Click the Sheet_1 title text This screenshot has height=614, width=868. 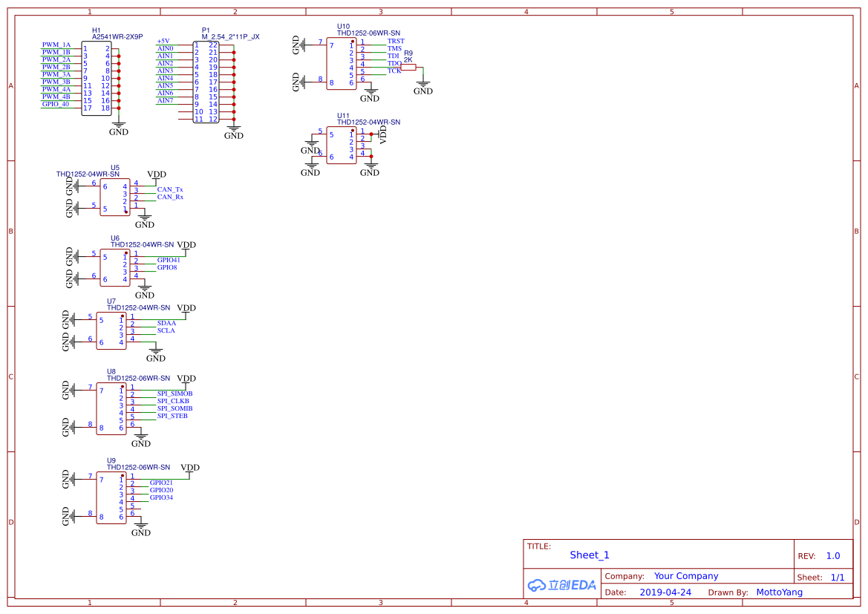(x=589, y=555)
